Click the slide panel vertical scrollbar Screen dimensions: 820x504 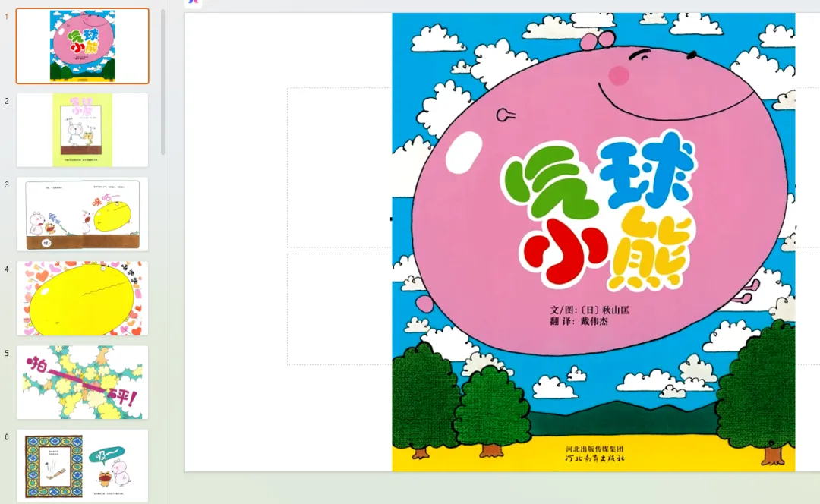pos(163,82)
